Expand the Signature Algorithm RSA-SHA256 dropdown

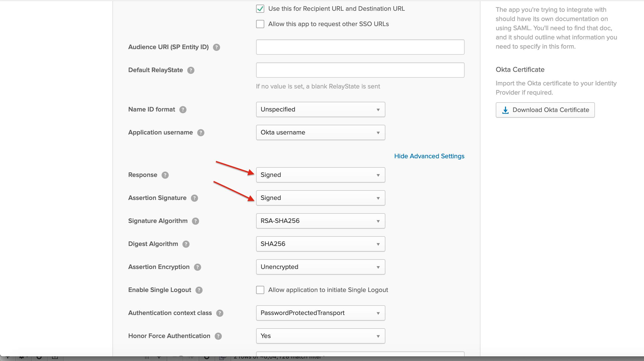pos(320,221)
